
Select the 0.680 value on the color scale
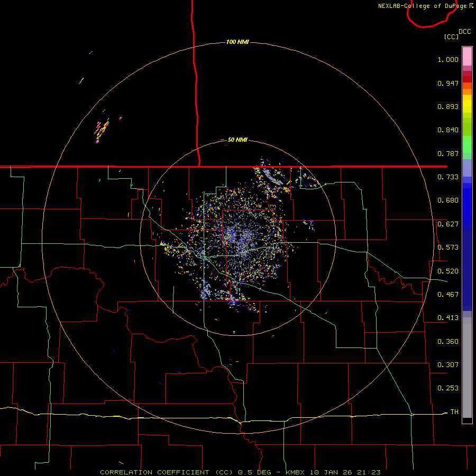coord(448,200)
